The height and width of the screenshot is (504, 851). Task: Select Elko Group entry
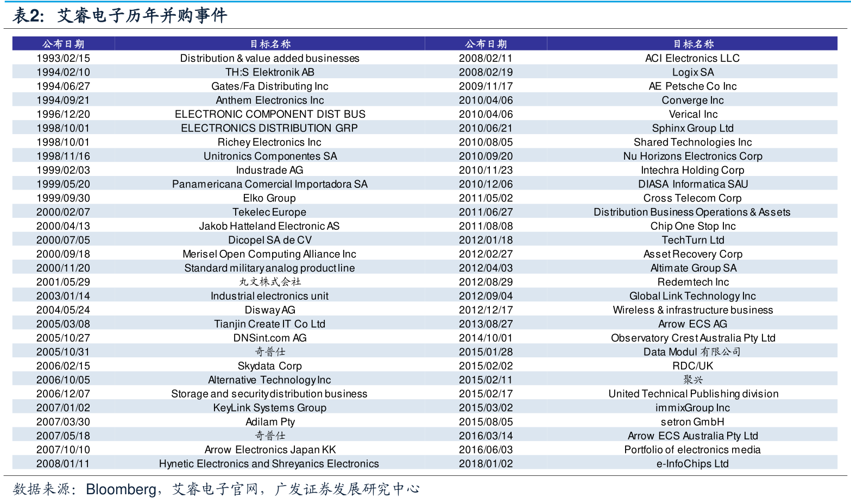click(x=270, y=198)
